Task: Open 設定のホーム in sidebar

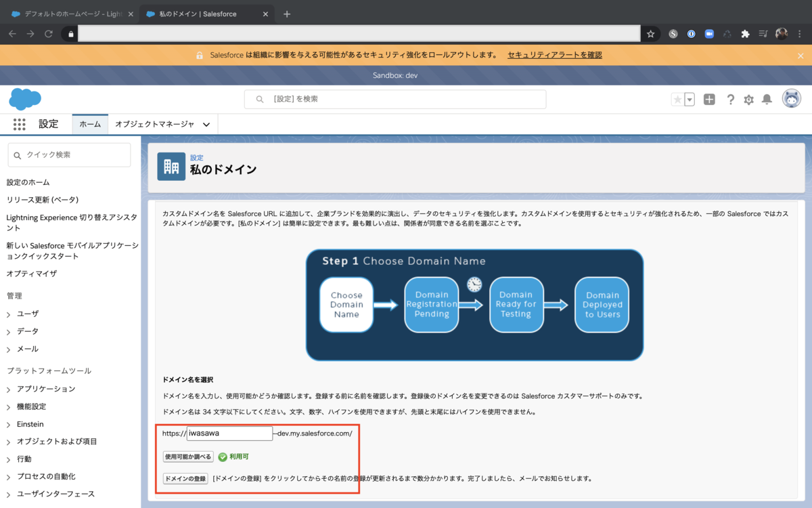Action: (x=28, y=182)
